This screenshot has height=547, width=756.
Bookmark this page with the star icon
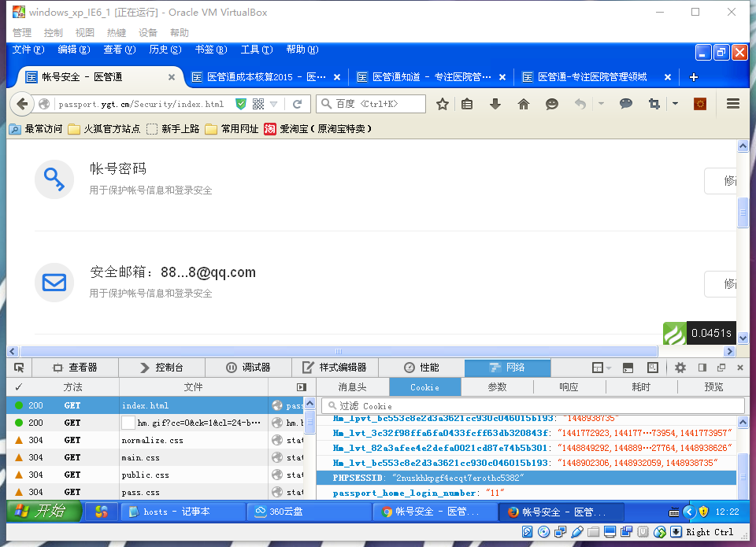(x=442, y=104)
